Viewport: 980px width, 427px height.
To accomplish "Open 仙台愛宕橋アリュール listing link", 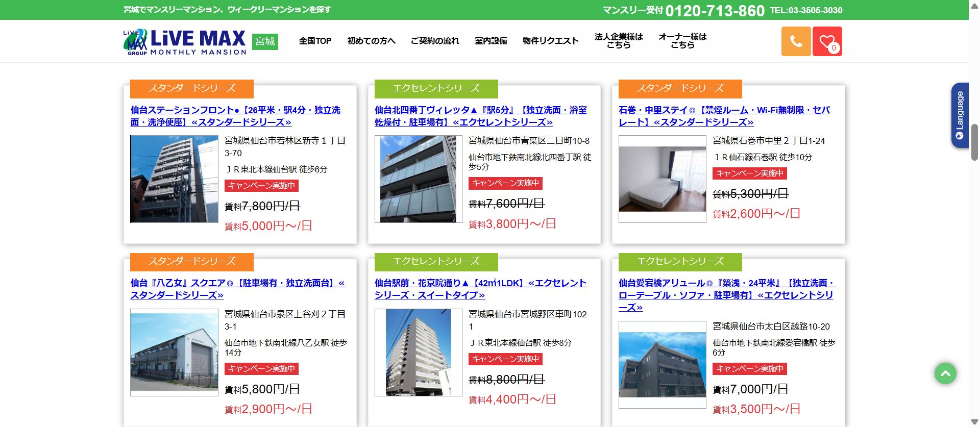I will [x=726, y=295].
